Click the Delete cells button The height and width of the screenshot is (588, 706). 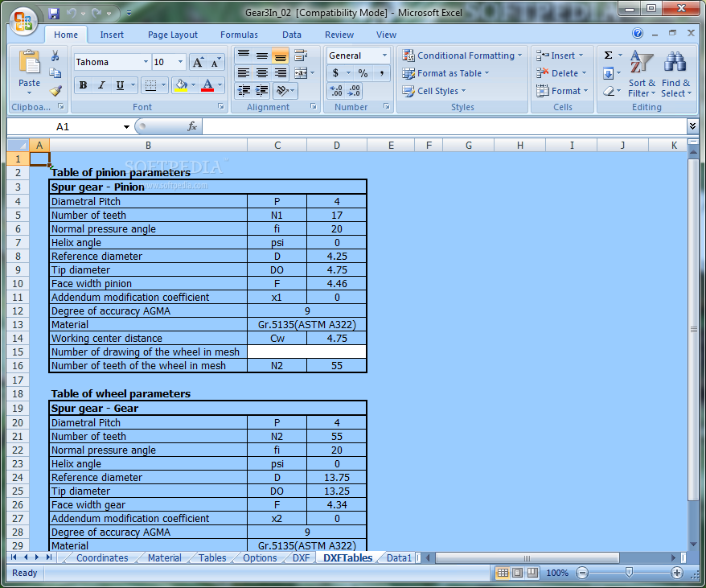click(561, 73)
